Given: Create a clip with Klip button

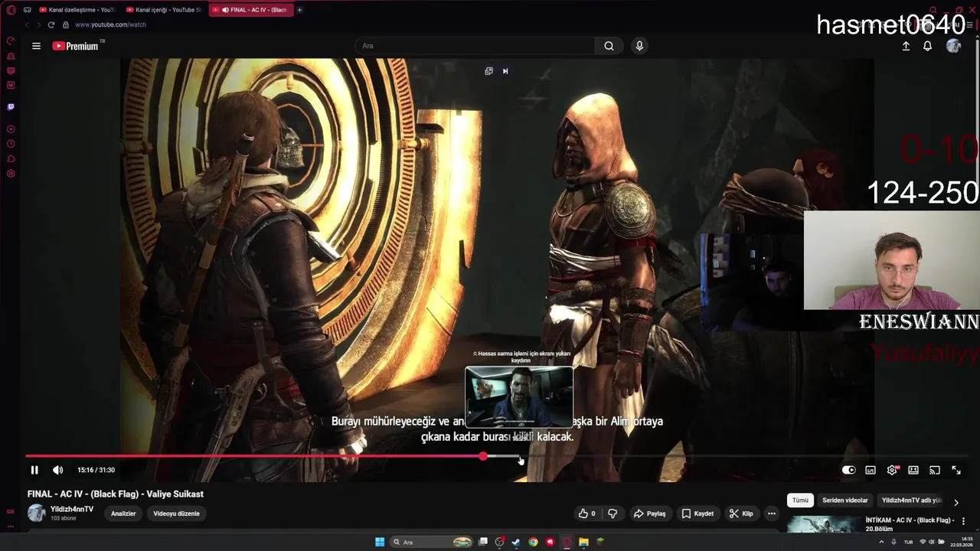Looking at the screenshot, I should click(x=741, y=514).
